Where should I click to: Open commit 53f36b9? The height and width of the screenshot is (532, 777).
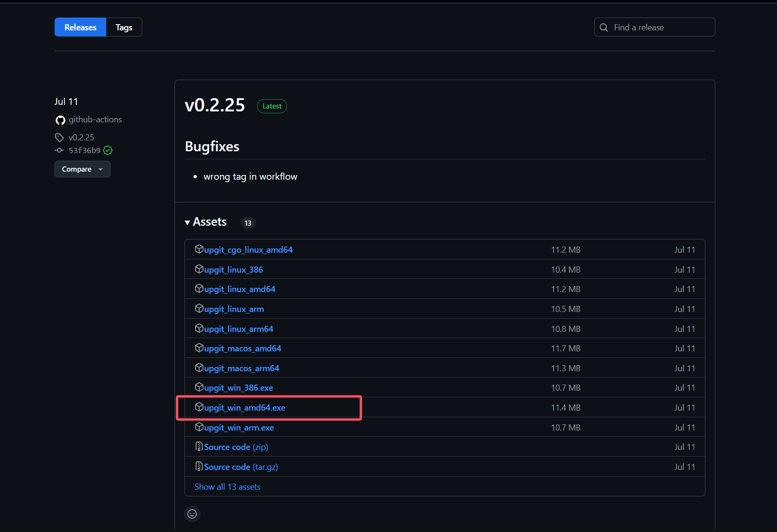(x=84, y=150)
